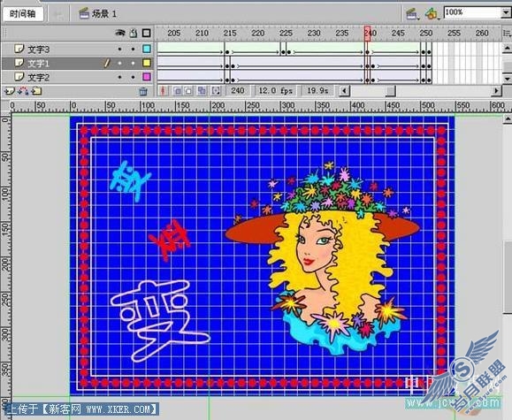Open the edit symbols dropdown
Viewport: 512px width, 420px height.
pyautogui.click(x=432, y=13)
